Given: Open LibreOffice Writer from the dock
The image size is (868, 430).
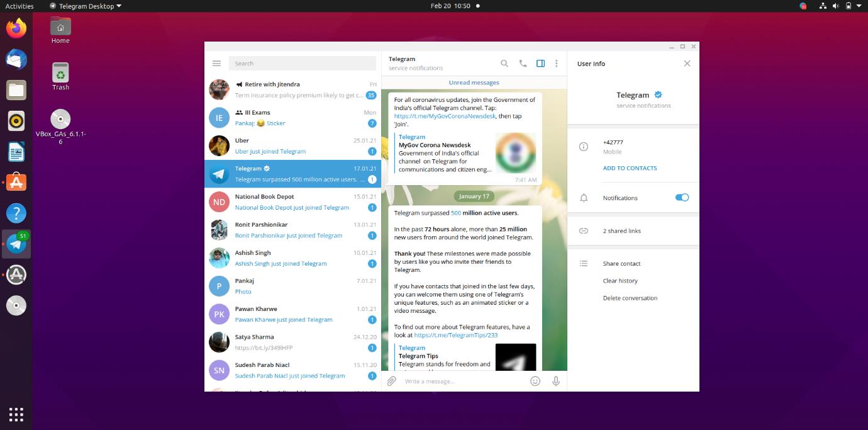Looking at the screenshot, I should tap(16, 152).
